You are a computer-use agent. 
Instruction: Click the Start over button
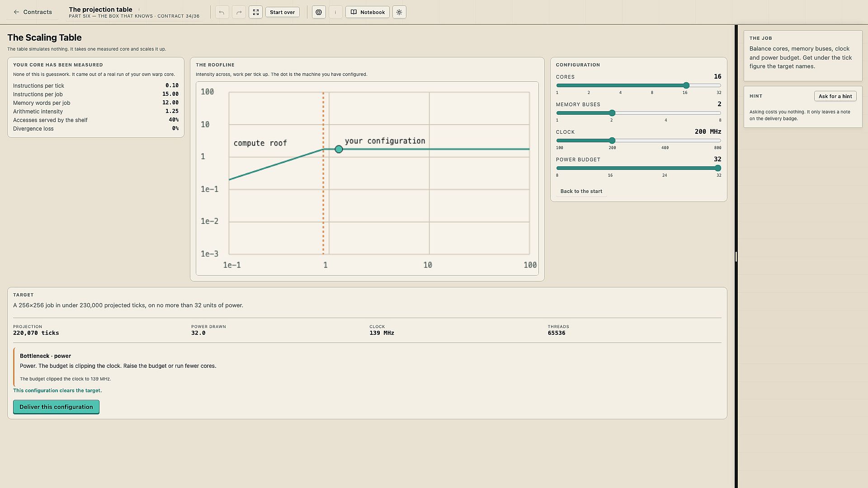pyautogui.click(x=283, y=12)
